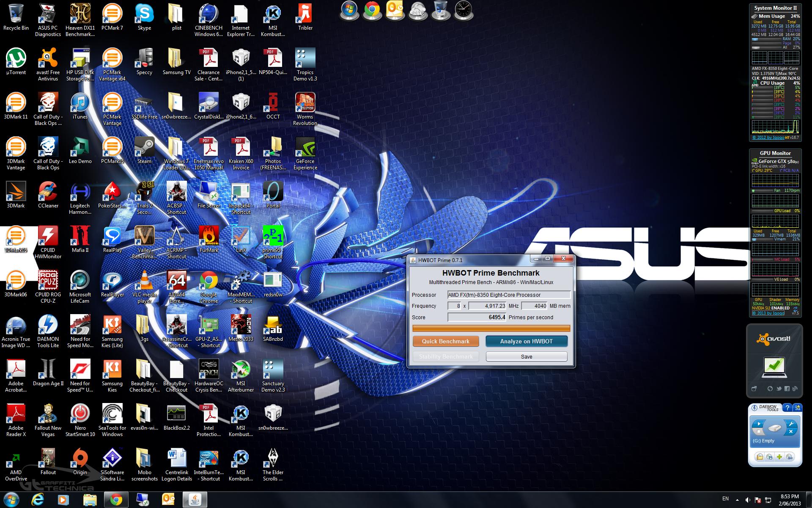The height and width of the screenshot is (508, 812).
Task: Save the HWBOT Prime score
Action: 527,356
